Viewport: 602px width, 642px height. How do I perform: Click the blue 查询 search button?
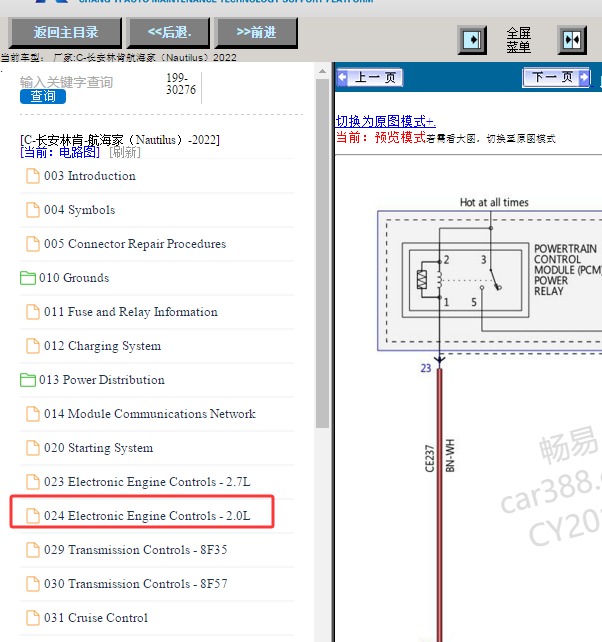click(x=43, y=96)
